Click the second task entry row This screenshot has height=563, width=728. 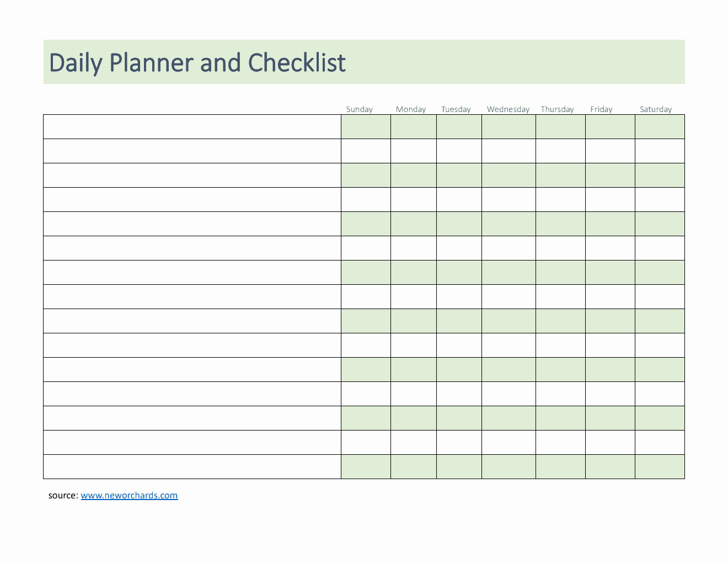[x=192, y=151]
